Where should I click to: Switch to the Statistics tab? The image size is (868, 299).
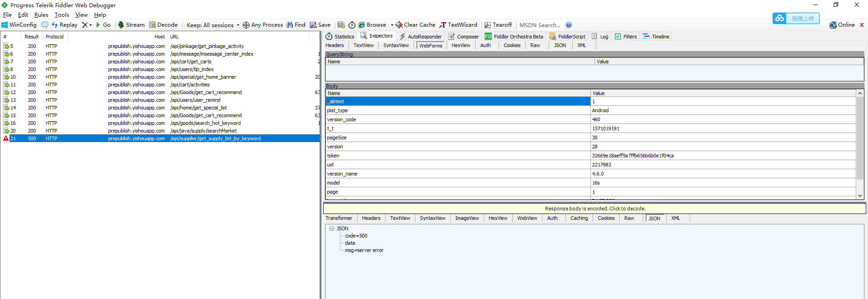340,37
